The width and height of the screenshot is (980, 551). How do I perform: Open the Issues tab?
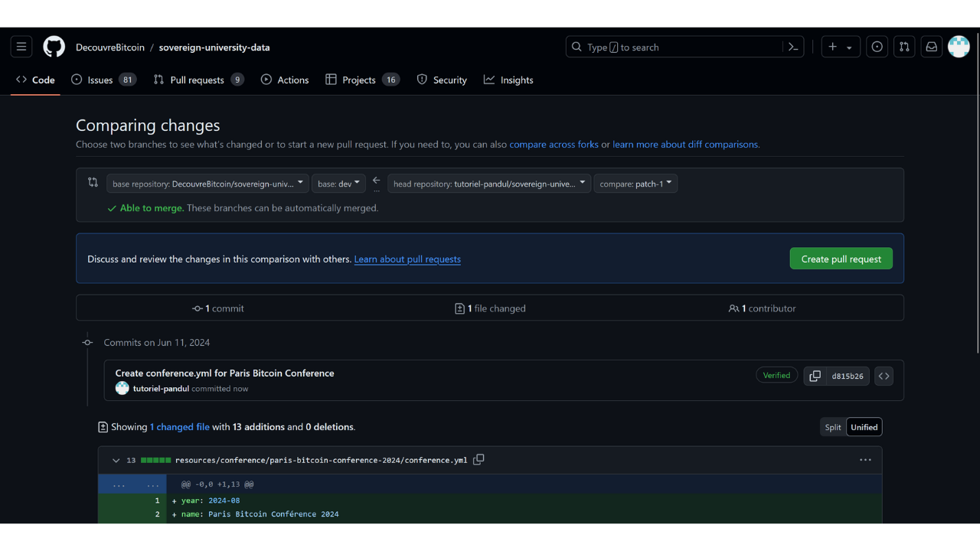click(x=103, y=80)
